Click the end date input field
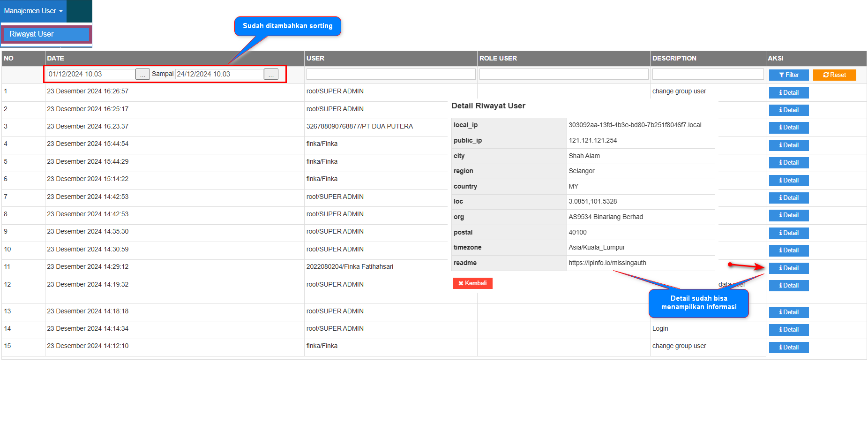Screen dimensions: 868x440 pos(219,74)
